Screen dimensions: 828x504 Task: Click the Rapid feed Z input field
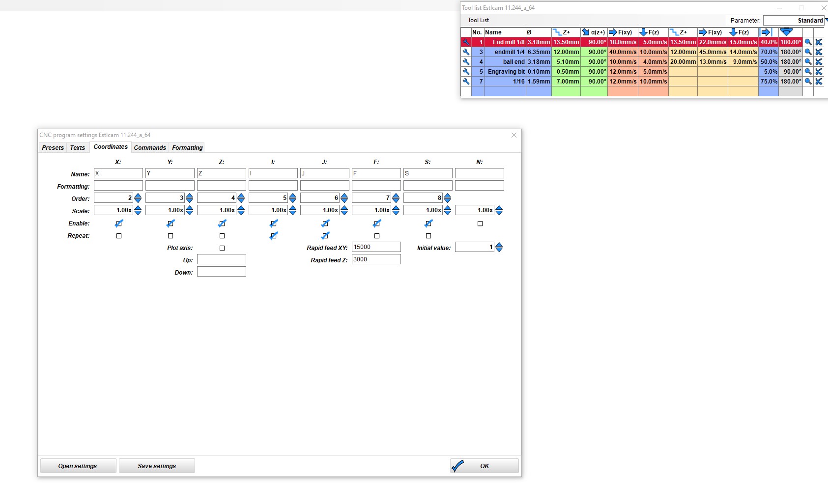point(376,259)
